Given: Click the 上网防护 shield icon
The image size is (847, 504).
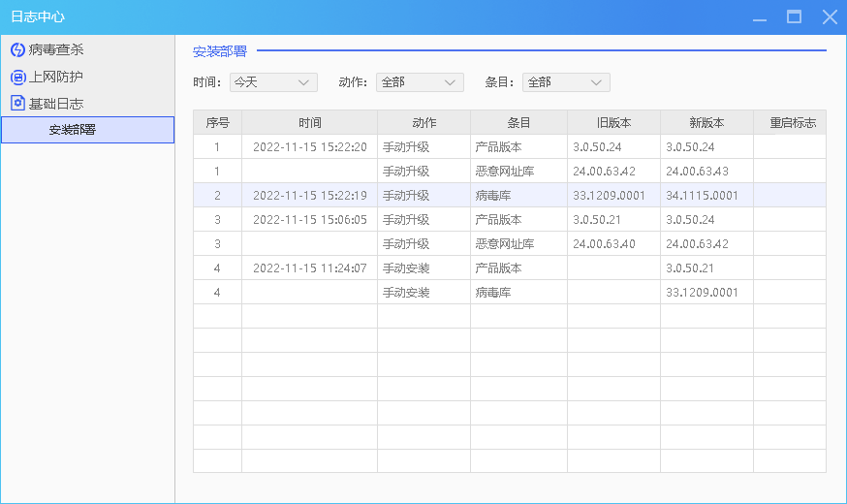Looking at the screenshot, I should pyautogui.click(x=17, y=78).
